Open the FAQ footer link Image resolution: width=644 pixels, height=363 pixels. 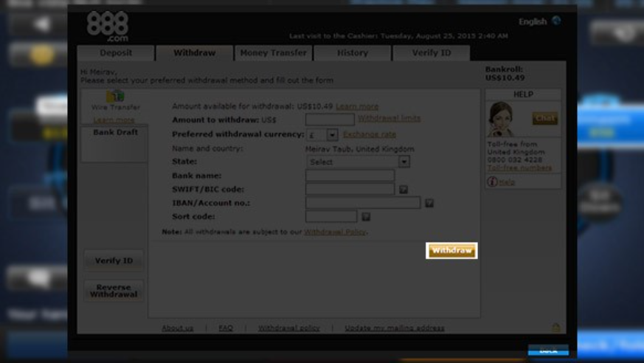coord(226,328)
